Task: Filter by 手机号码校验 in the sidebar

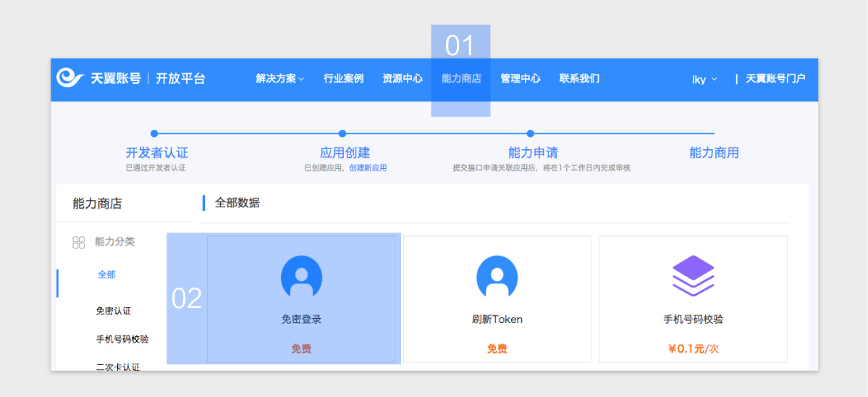Action: point(122,339)
